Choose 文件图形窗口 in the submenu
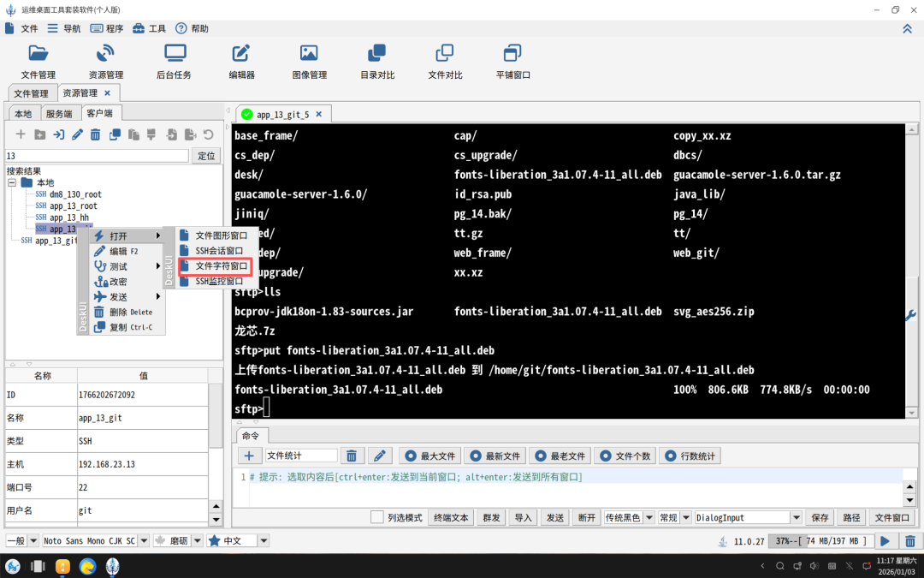The width and height of the screenshot is (924, 578). click(215, 235)
